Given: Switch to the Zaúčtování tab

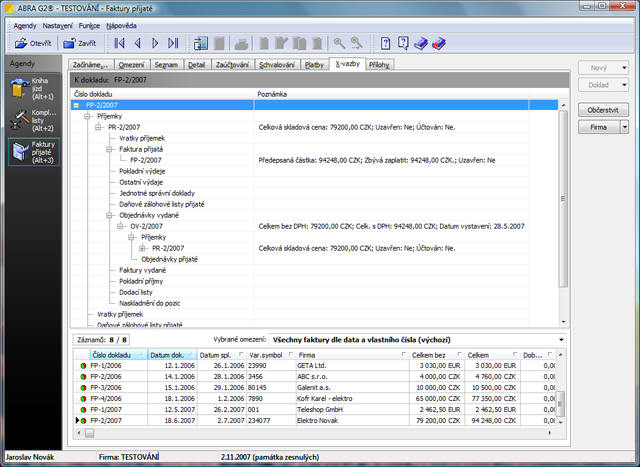Looking at the screenshot, I should (x=232, y=64).
